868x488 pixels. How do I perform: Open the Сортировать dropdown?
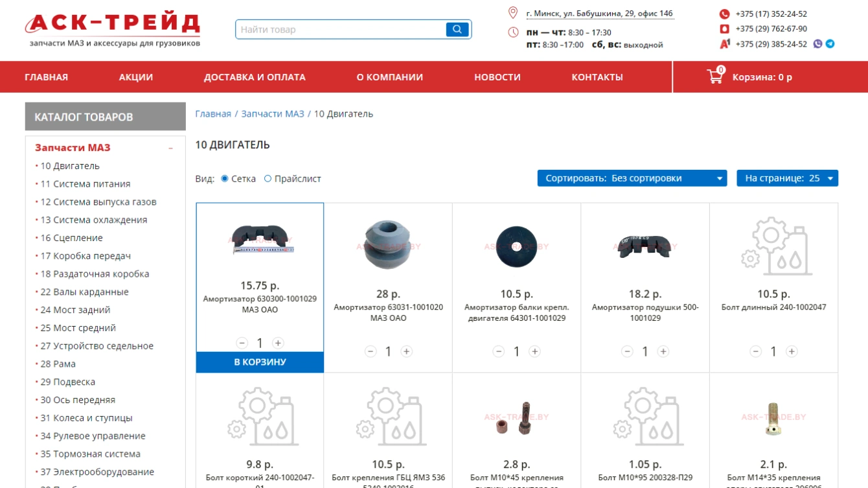[x=632, y=178]
